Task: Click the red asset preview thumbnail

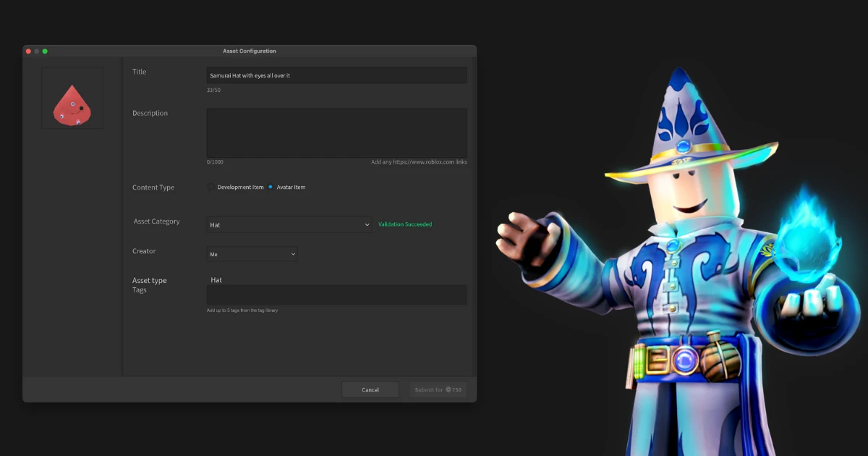Action: pos(72,98)
